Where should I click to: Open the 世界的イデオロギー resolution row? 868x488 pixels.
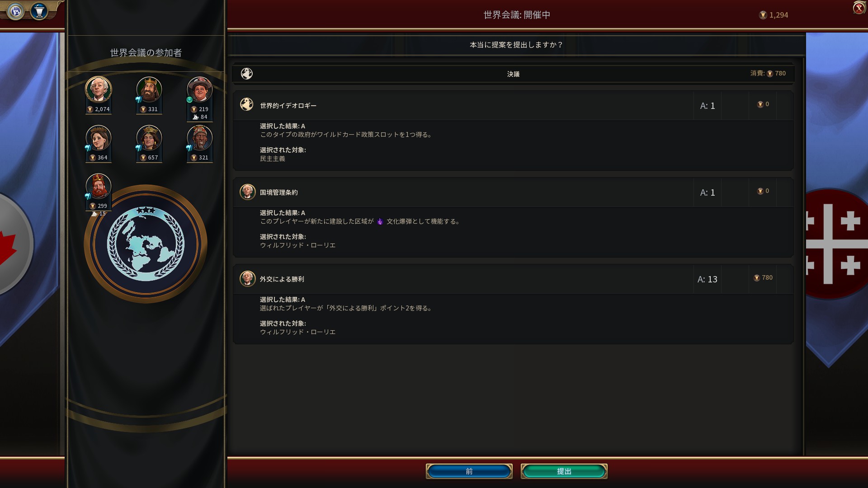[x=513, y=106]
